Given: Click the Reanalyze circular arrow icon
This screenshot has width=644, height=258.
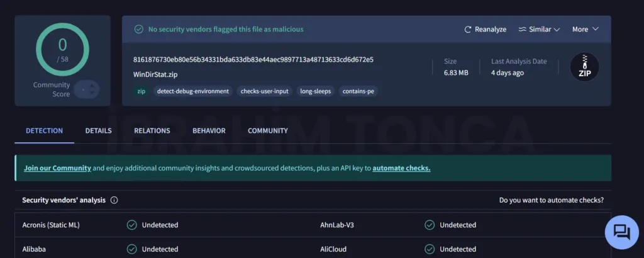Looking at the screenshot, I should (467, 30).
